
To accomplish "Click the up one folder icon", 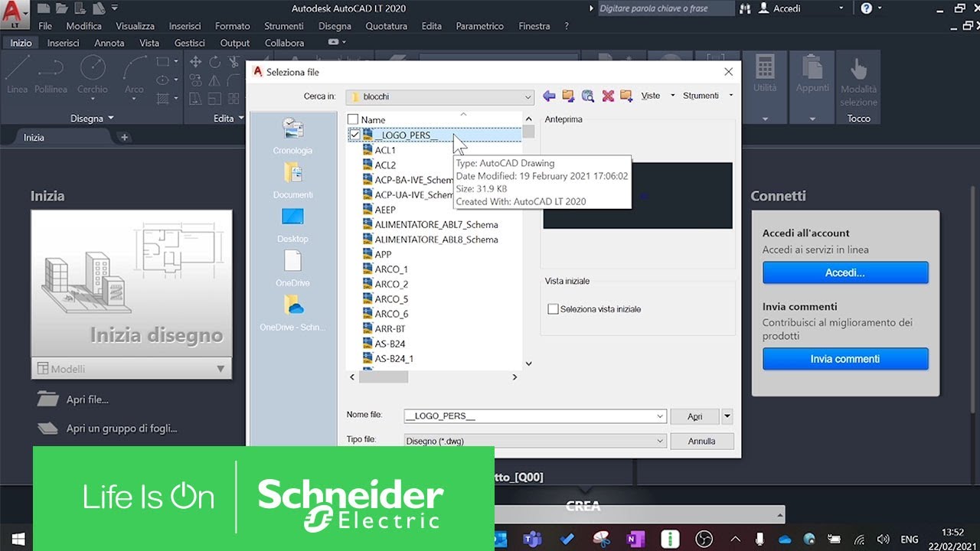I will point(568,96).
